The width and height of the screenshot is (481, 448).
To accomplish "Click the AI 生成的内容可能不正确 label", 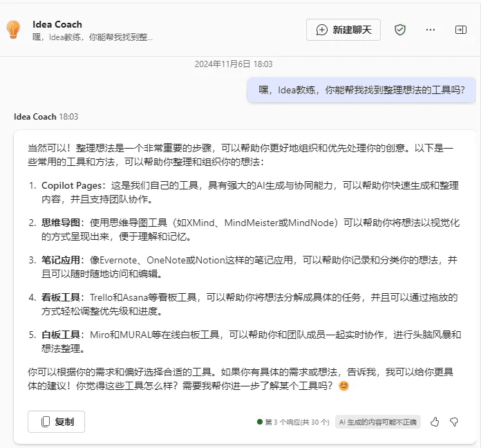I will tap(377, 422).
